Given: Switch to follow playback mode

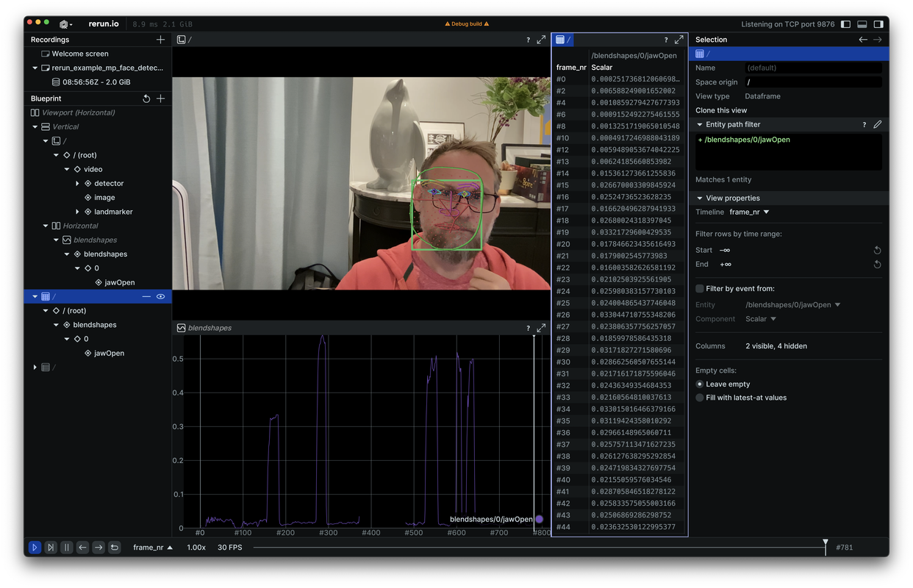Looking at the screenshot, I should click(x=51, y=548).
